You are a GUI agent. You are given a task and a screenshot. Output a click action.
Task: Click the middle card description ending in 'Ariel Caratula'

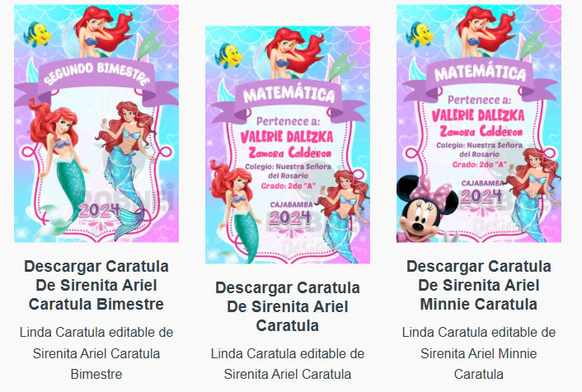point(288,364)
